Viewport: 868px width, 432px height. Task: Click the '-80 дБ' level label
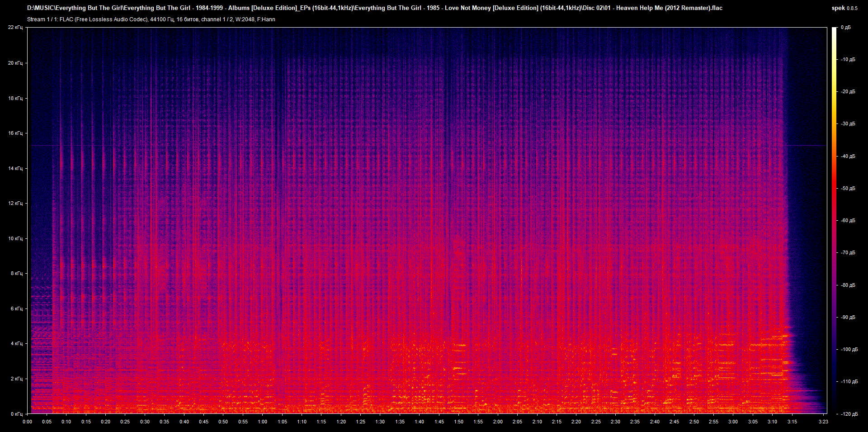[848, 285]
